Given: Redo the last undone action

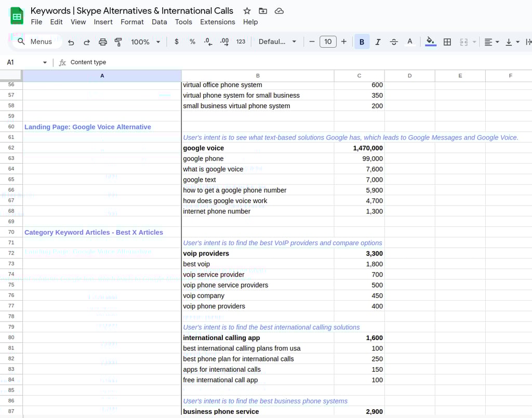Looking at the screenshot, I should click(87, 42).
